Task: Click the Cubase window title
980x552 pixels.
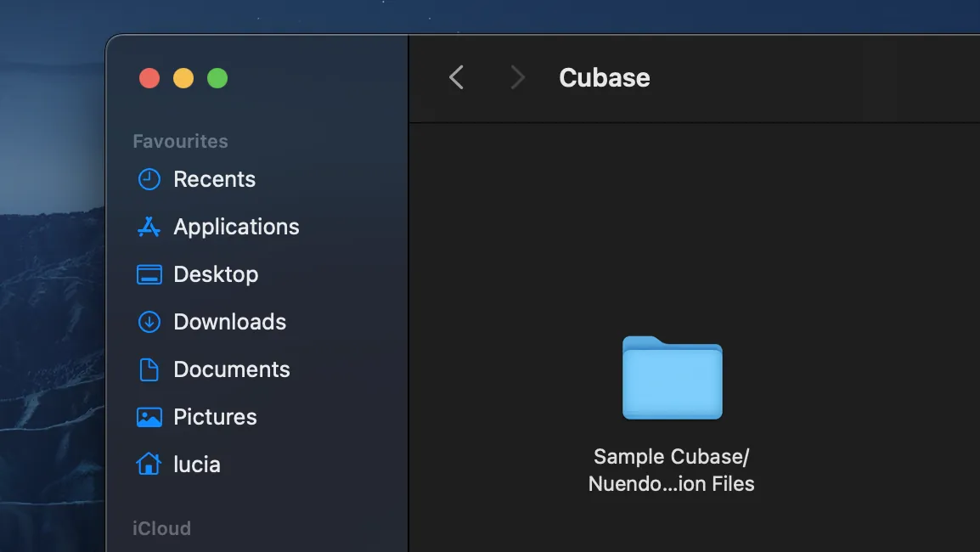Action: click(605, 77)
